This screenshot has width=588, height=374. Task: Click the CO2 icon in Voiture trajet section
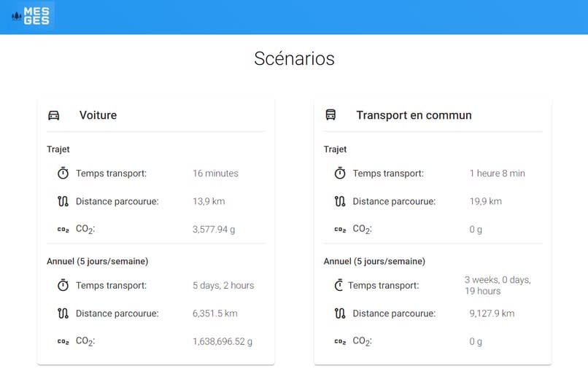[x=63, y=230]
